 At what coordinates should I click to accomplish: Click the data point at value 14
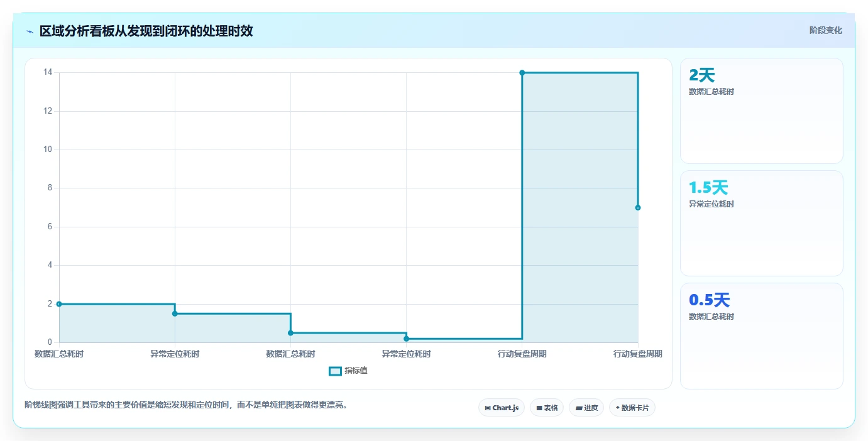coord(522,73)
